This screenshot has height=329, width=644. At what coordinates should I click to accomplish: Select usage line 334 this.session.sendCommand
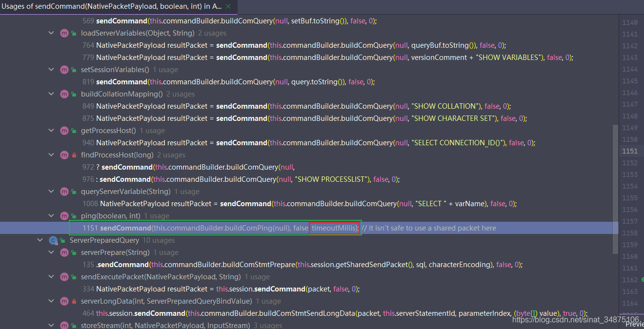[221, 289]
